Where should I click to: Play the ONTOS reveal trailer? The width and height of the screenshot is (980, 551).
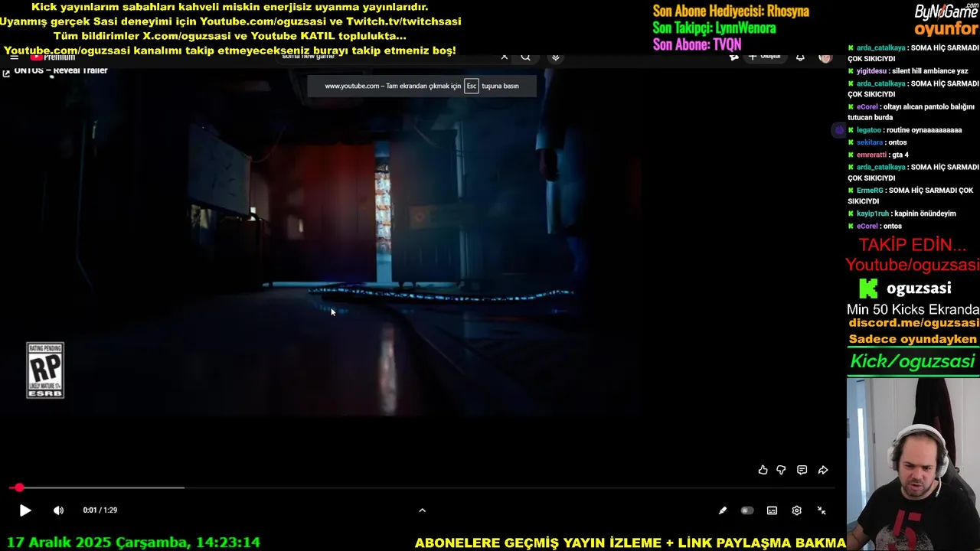(x=25, y=510)
